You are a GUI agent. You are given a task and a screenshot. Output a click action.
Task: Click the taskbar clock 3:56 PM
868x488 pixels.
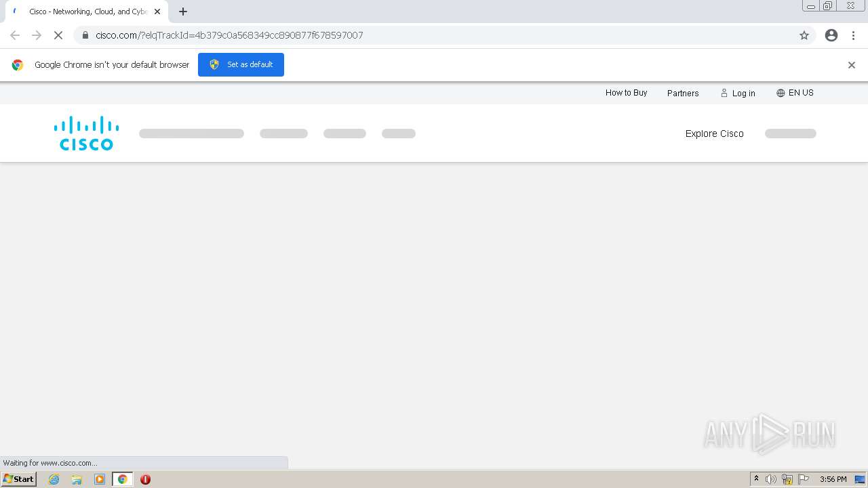pos(833,479)
